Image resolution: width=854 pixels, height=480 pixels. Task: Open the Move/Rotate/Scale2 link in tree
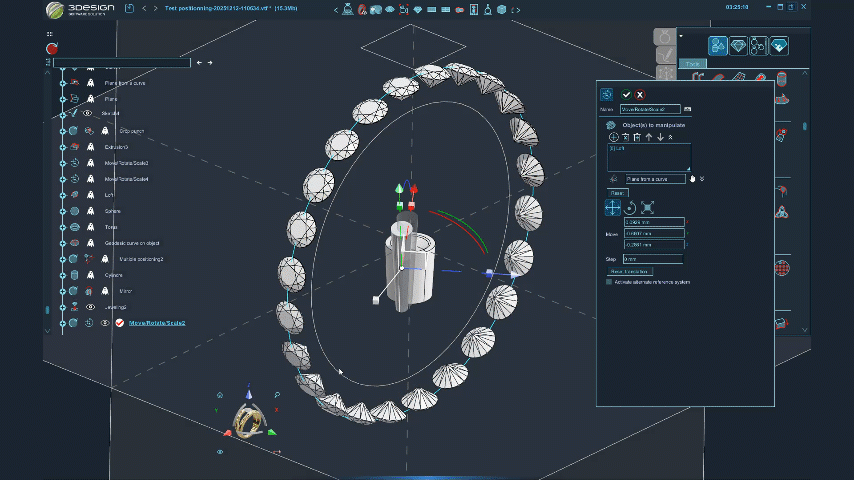coord(157,323)
